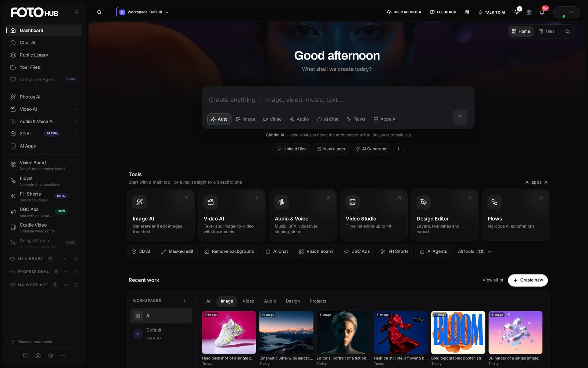Open more options dots in sidebar footer
The width and height of the screenshot is (588, 368).
pos(62,355)
